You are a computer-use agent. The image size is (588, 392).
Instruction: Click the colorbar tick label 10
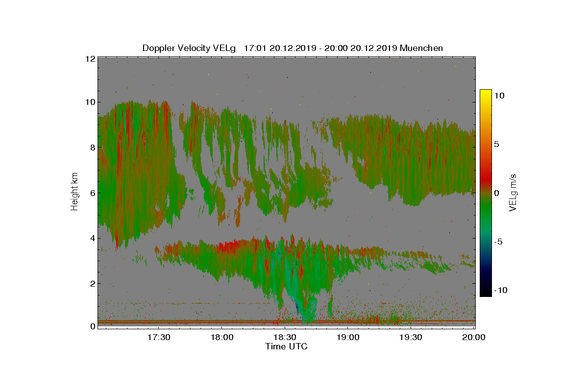(x=499, y=96)
